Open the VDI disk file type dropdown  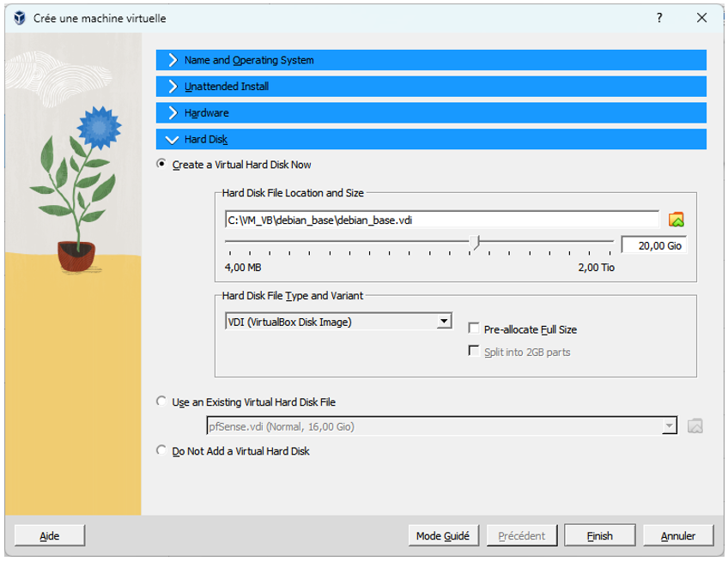click(x=338, y=322)
